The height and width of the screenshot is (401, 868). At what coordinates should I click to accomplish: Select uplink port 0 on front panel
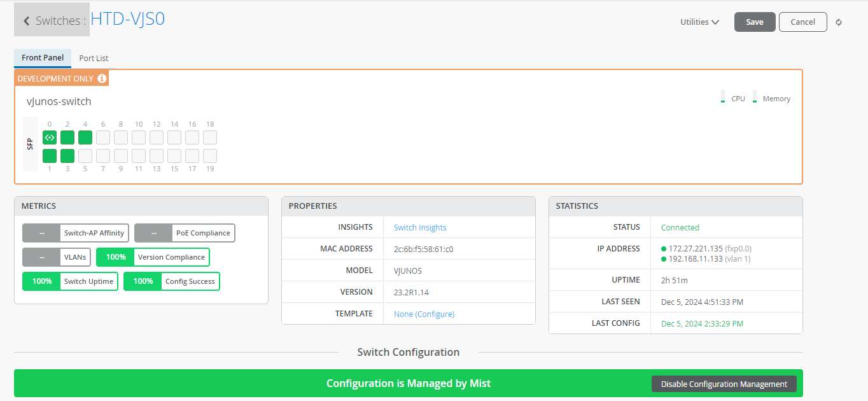click(50, 137)
